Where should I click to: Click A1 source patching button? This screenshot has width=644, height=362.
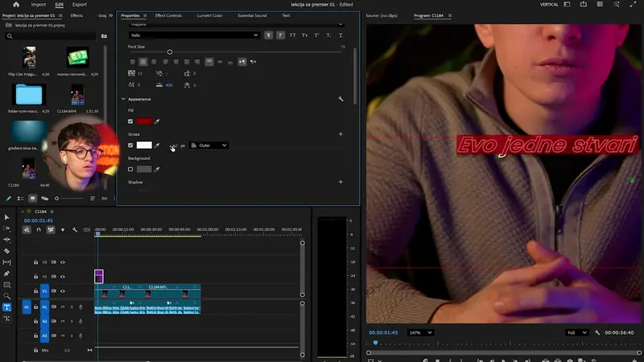tap(27, 306)
